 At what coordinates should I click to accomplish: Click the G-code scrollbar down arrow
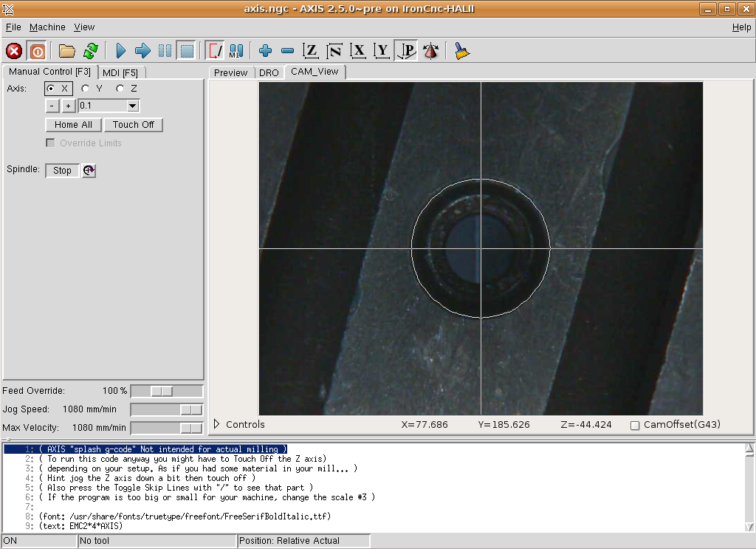click(x=750, y=527)
